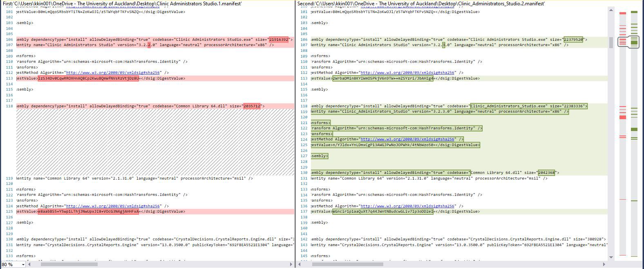Click line number 118 in left pane
The image size is (644, 269).
(9, 106)
